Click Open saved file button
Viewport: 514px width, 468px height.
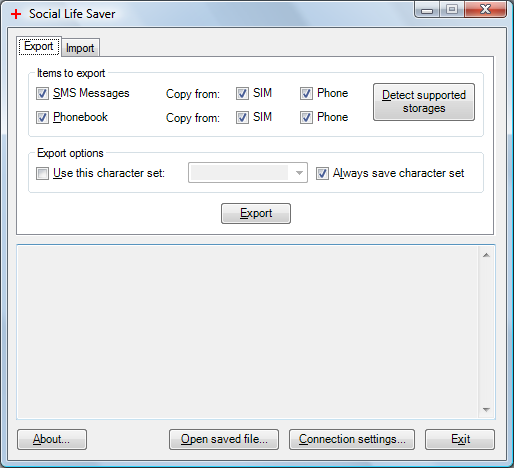(x=224, y=439)
